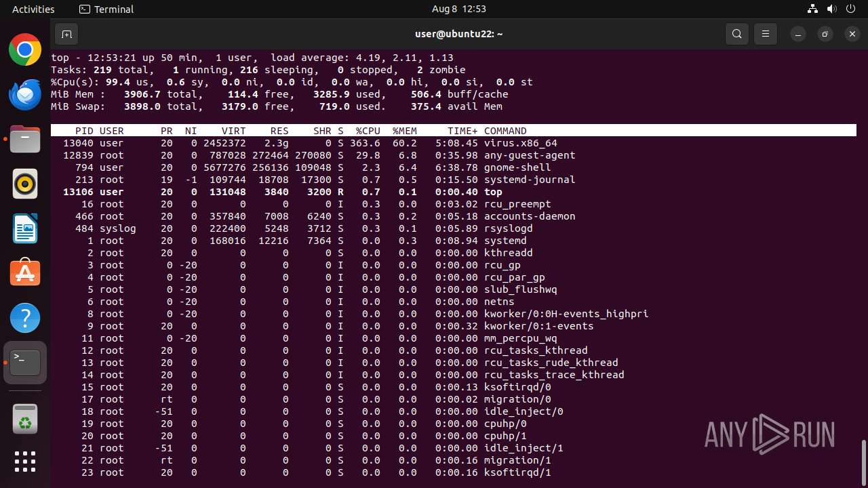
Task: Open the Trash in the dock
Action: point(25,418)
